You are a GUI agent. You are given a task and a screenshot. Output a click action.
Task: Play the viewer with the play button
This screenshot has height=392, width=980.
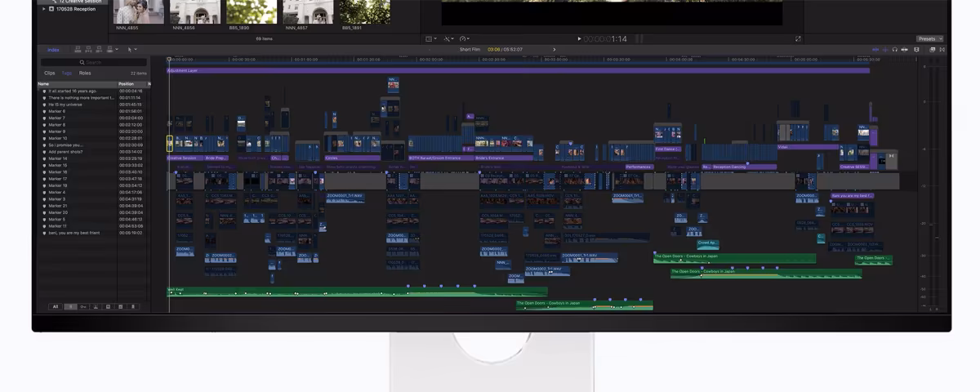pos(580,38)
